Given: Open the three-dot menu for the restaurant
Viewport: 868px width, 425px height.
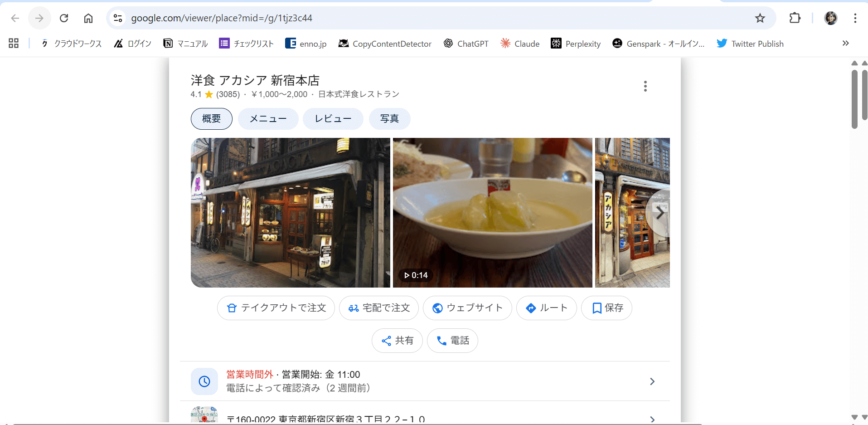Looking at the screenshot, I should click(645, 86).
